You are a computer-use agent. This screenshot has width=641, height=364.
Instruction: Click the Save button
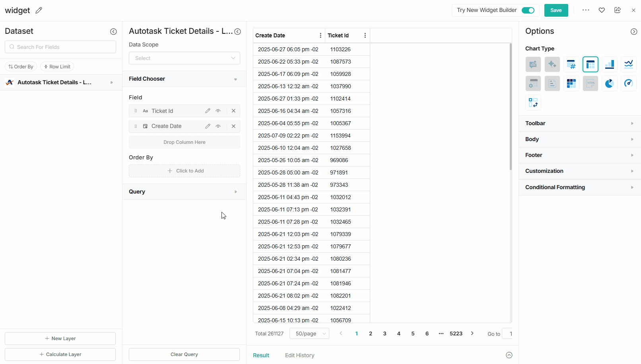coord(556,10)
